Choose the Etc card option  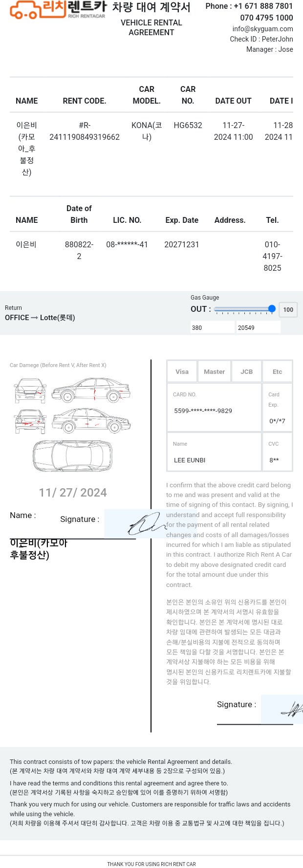click(x=278, y=371)
